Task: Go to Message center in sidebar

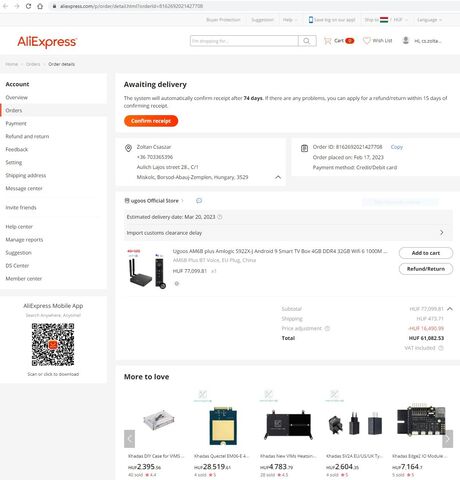Action: (x=24, y=188)
